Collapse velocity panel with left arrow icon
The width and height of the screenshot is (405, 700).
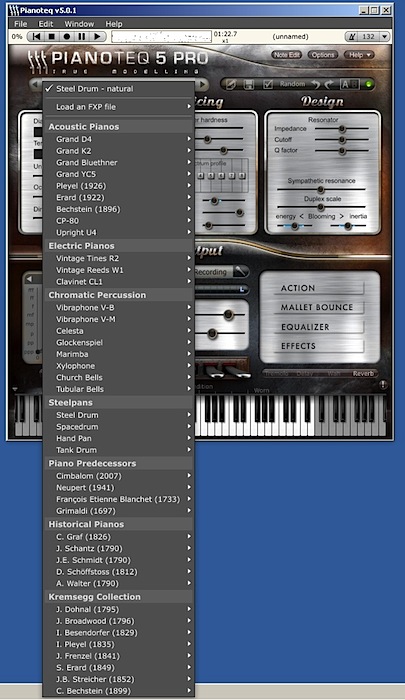(x=29, y=279)
